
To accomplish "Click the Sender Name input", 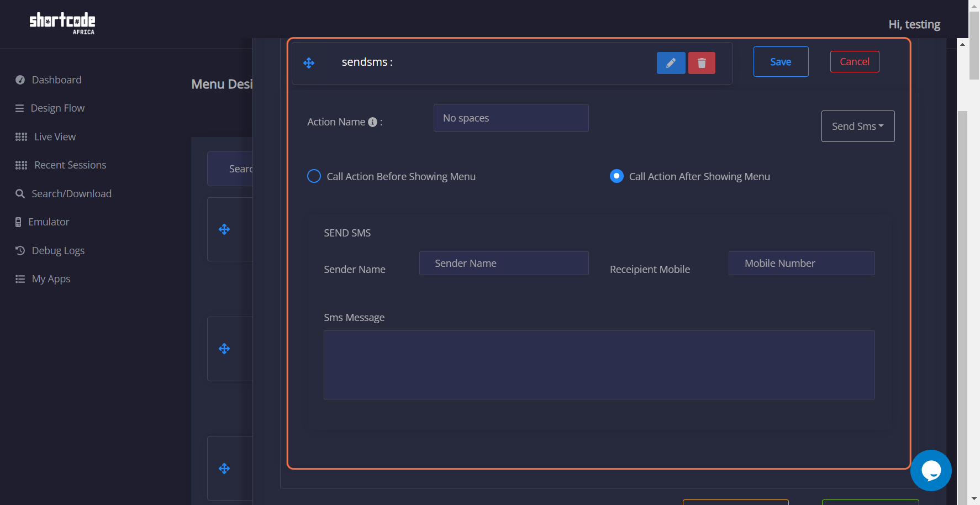I will (504, 264).
